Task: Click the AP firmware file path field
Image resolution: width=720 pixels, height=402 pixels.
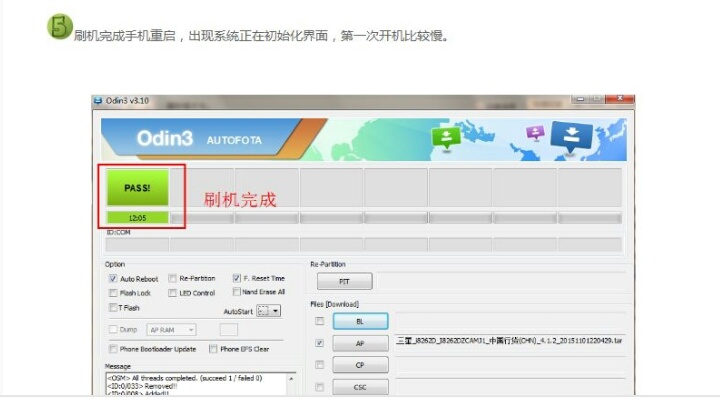Action: point(510,341)
